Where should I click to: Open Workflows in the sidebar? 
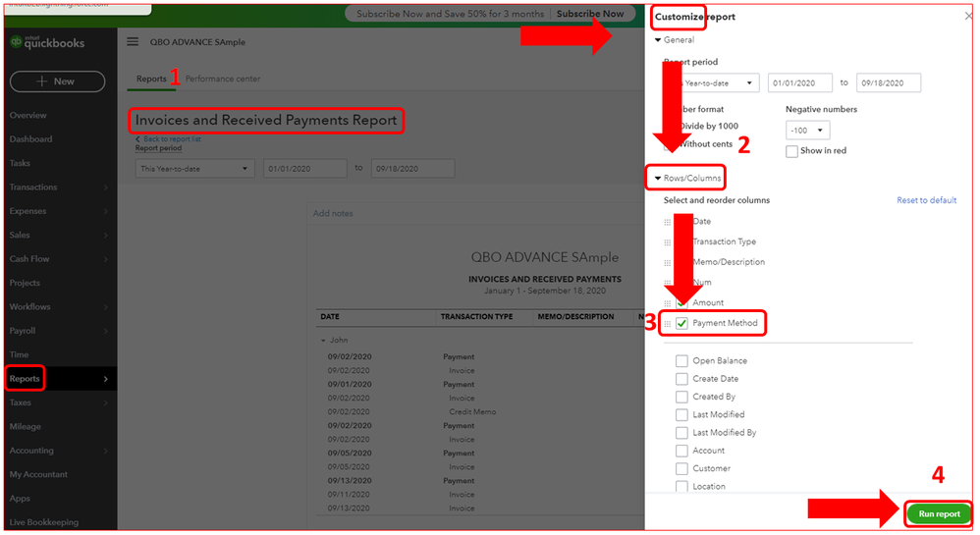[30, 307]
